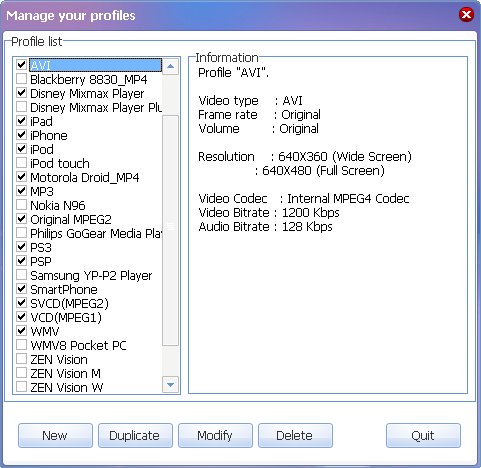Enable the Nokia N96 checkbox
Screen dimensions: 481x468
[21, 204]
